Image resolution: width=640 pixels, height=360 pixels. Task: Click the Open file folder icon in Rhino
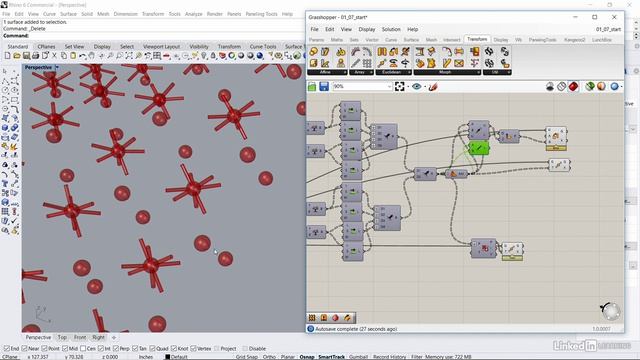pyautogui.click(x=17, y=56)
